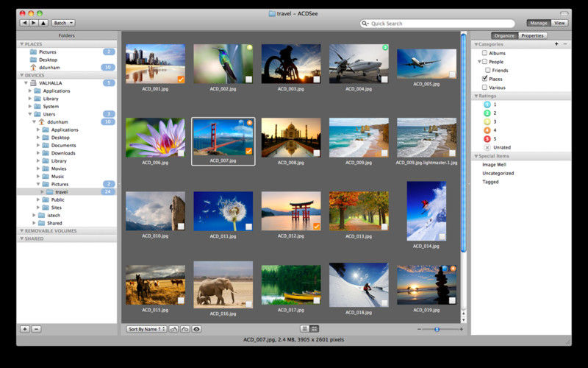Select the VALHALLA drive icon
The width and height of the screenshot is (588, 368).
click(33, 83)
